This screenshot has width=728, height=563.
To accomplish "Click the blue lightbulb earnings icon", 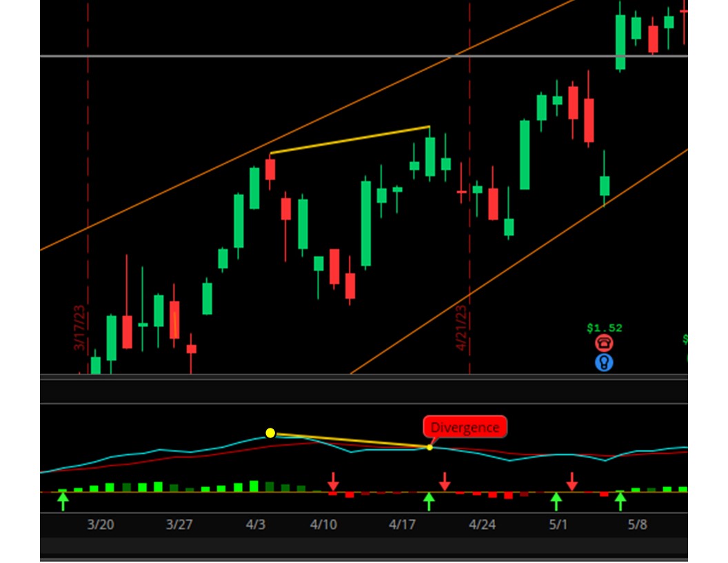I will [x=604, y=362].
